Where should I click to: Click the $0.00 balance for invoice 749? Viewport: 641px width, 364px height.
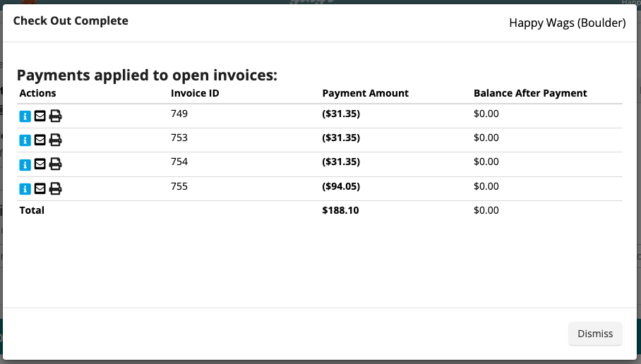(x=486, y=114)
